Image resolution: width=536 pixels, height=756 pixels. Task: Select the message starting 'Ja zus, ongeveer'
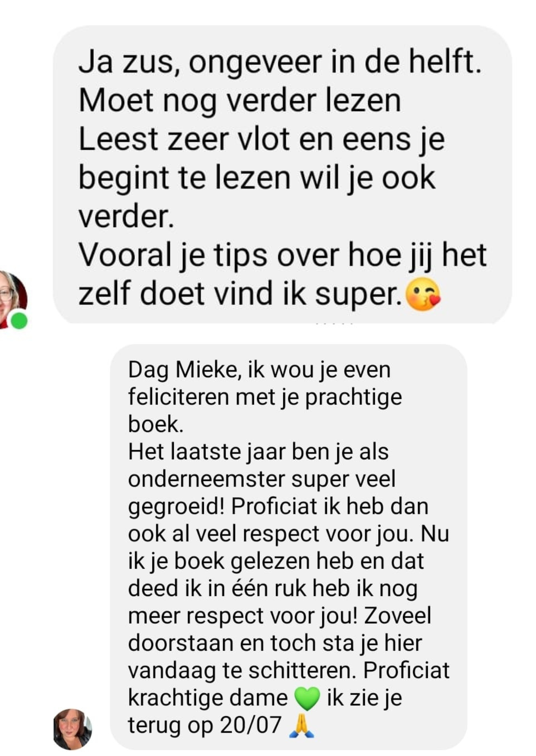pyautogui.click(x=282, y=174)
